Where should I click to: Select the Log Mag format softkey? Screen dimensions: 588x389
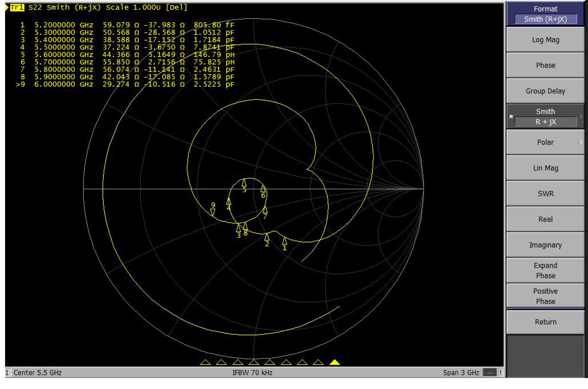545,40
